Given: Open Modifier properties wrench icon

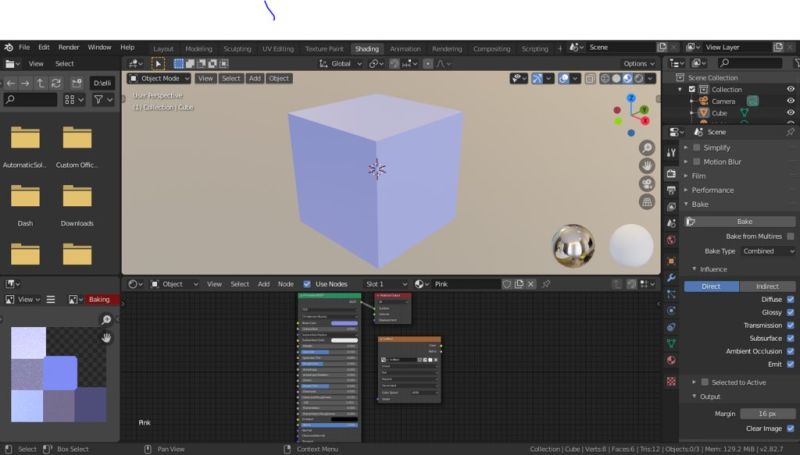Looking at the screenshot, I should (x=671, y=277).
